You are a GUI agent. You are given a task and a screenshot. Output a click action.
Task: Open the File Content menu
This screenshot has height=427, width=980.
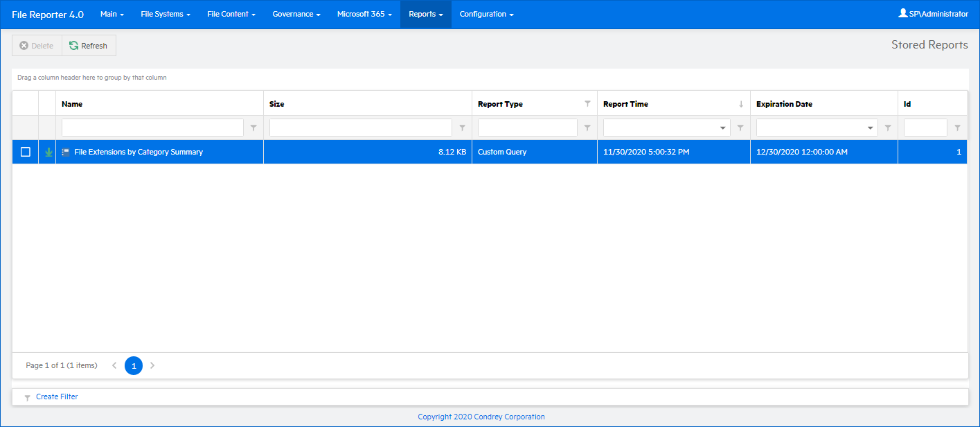click(x=231, y=14)
